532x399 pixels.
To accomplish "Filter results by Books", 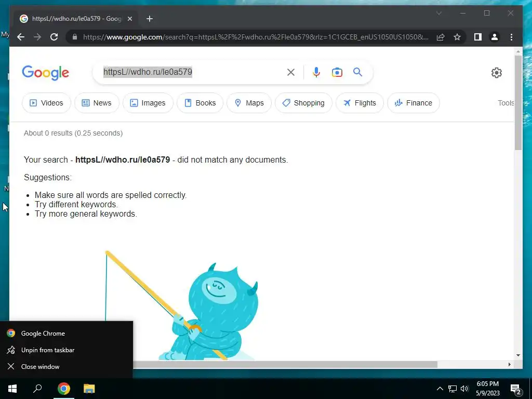I will [x=200, y=103].
